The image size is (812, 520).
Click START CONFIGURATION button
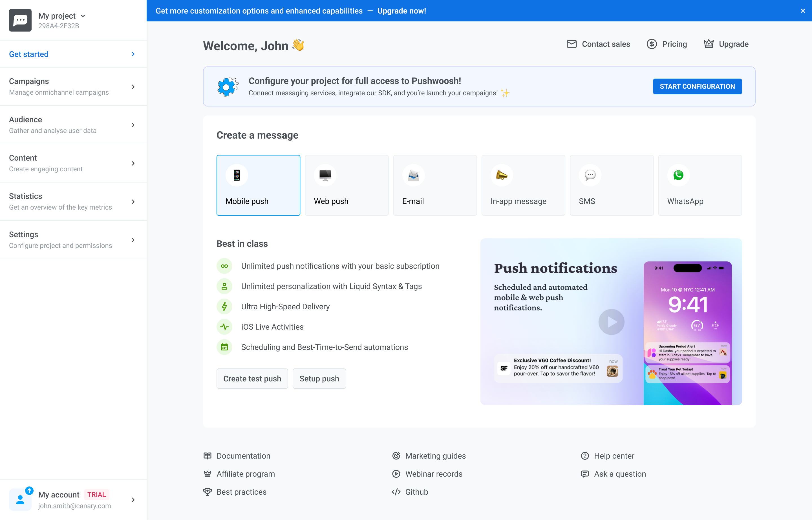click(x=697, y=86)
